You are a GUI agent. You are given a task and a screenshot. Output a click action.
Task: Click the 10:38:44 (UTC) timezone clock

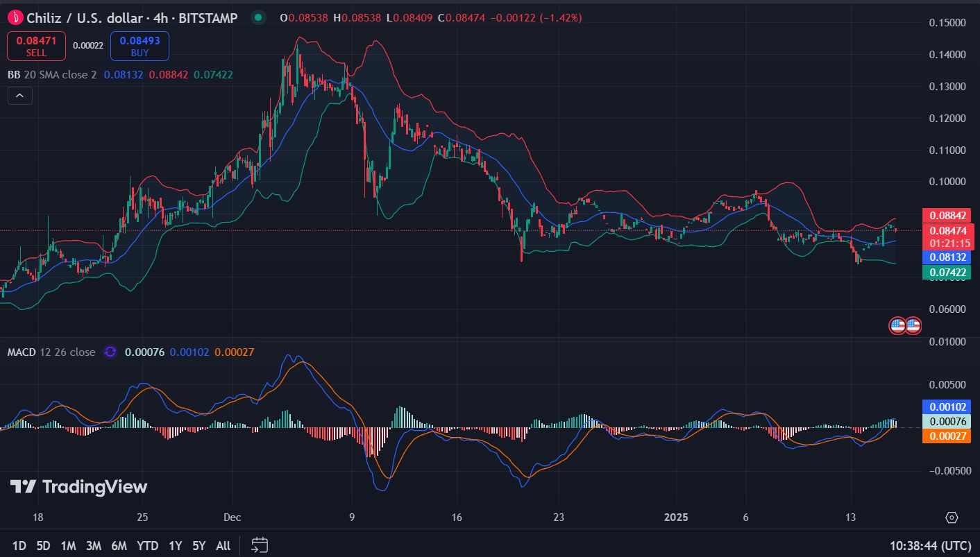coord(931,546)
